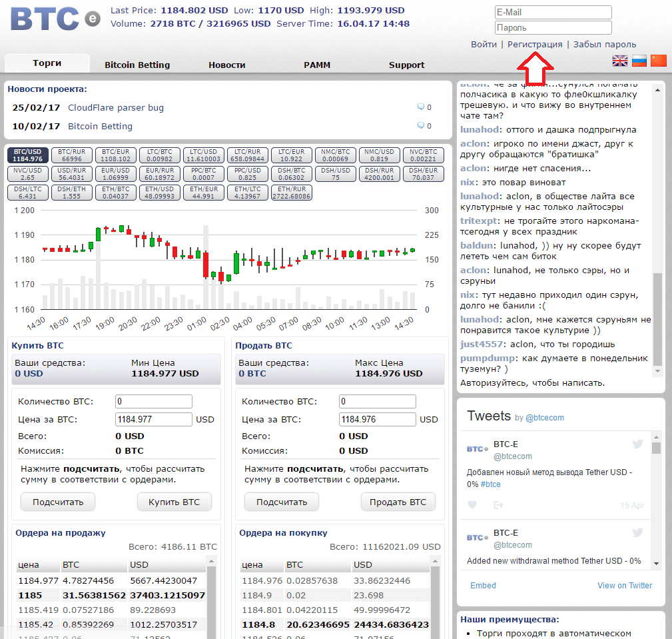Click the Купить BTC button
Screen dimensions: 672x639
(x=174, y=502)
